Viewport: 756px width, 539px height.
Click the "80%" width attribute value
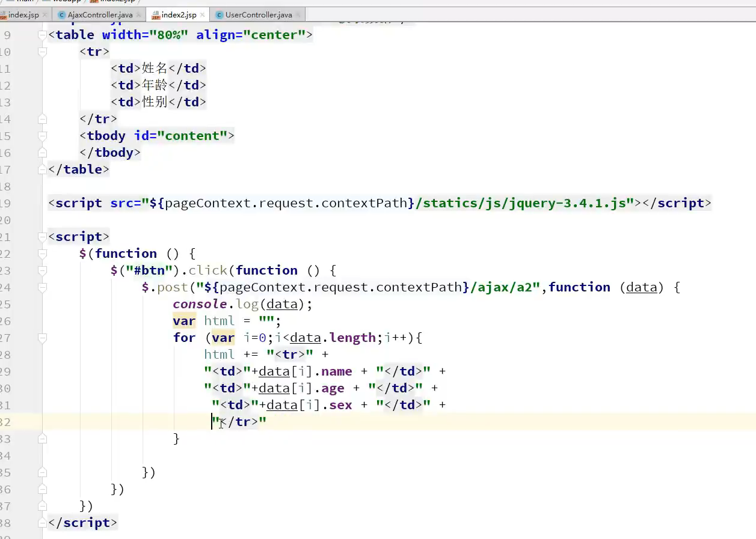click(169, 35)
